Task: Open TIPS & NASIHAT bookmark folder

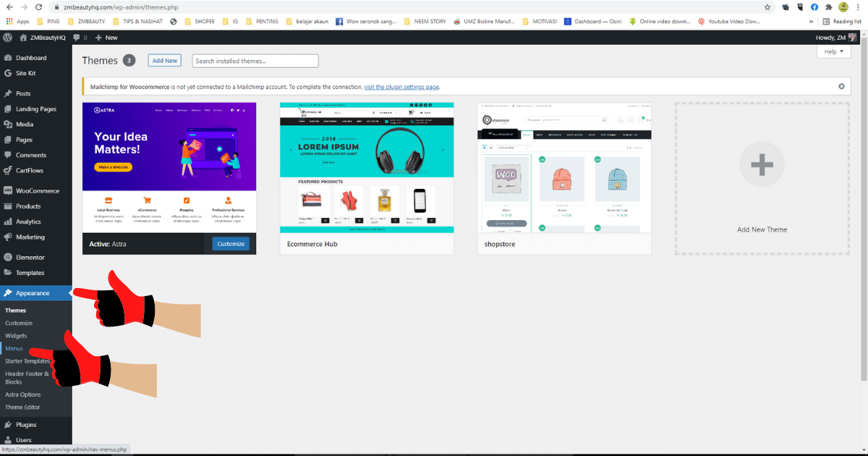Action: point(138,22)
